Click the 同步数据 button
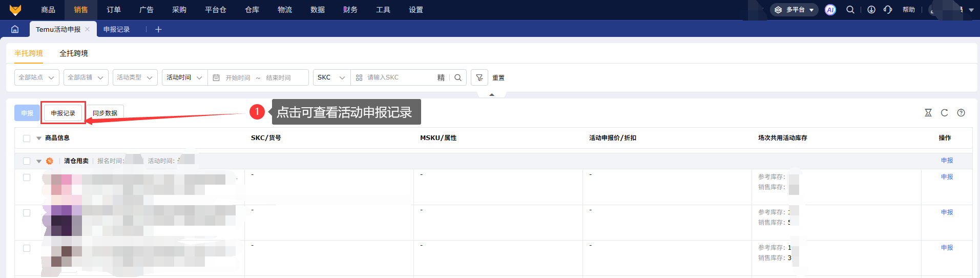 [105, 113]
